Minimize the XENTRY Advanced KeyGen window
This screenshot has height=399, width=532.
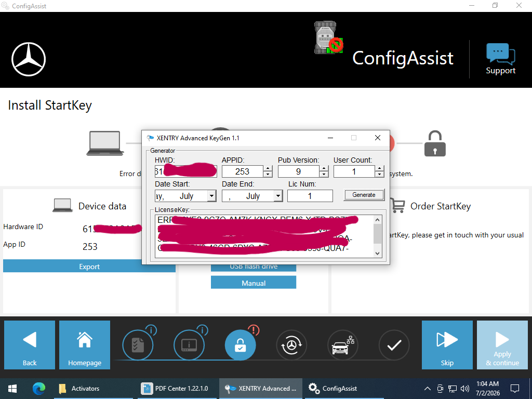(x=330, y=138)
